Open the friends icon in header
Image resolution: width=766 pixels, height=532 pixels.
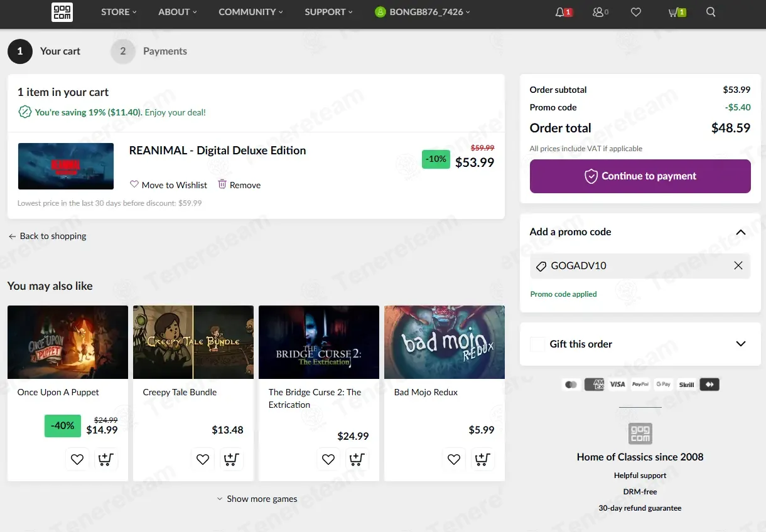(598, 12)
